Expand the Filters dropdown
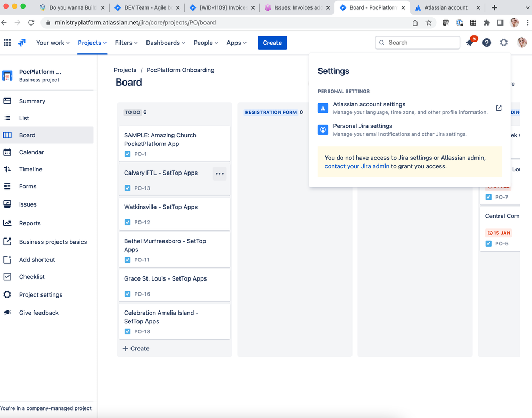This screenshot has width=532, height=418. pos(126,43)
